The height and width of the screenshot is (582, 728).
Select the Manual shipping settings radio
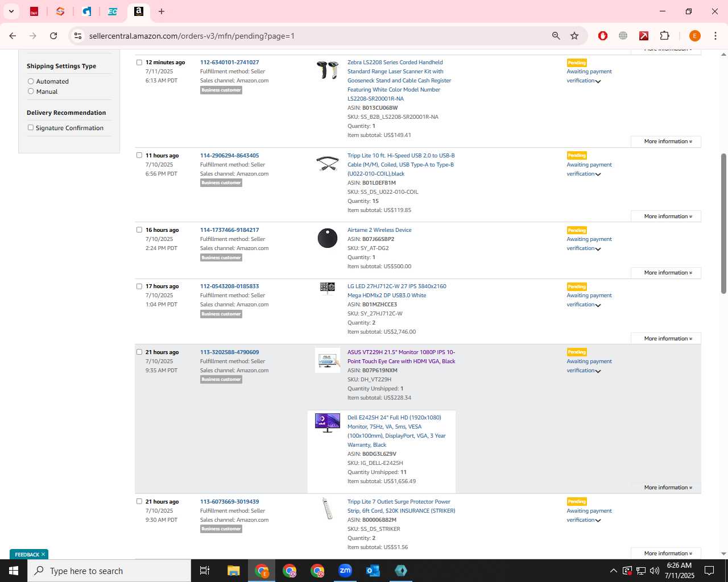tap(31, 91)
